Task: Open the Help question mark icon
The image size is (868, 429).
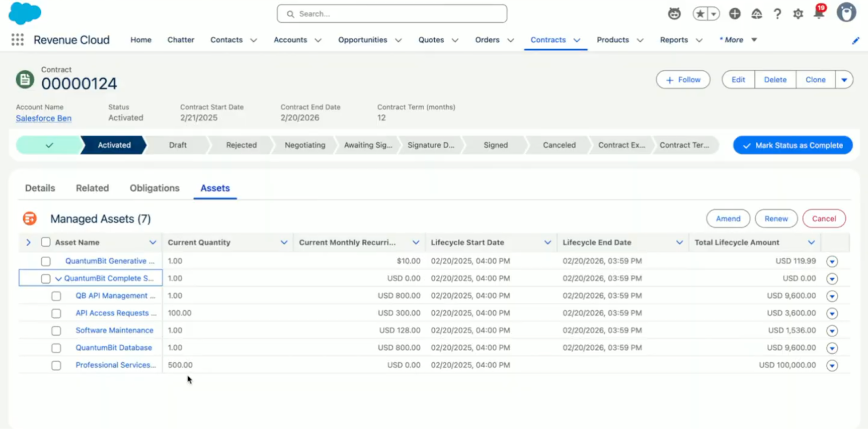Action: click(x=777, y=14)
